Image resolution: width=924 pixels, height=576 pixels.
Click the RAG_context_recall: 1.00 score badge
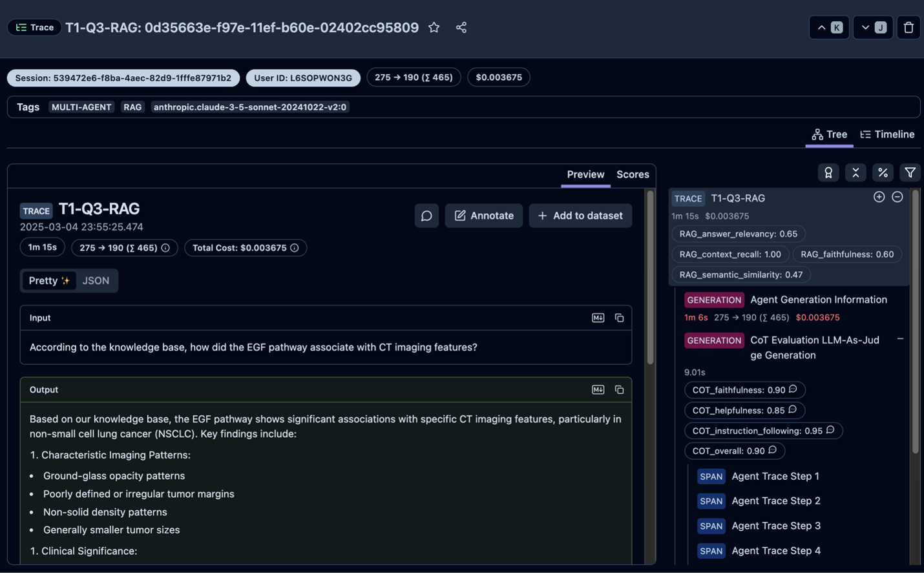click(x=730, y=254)
